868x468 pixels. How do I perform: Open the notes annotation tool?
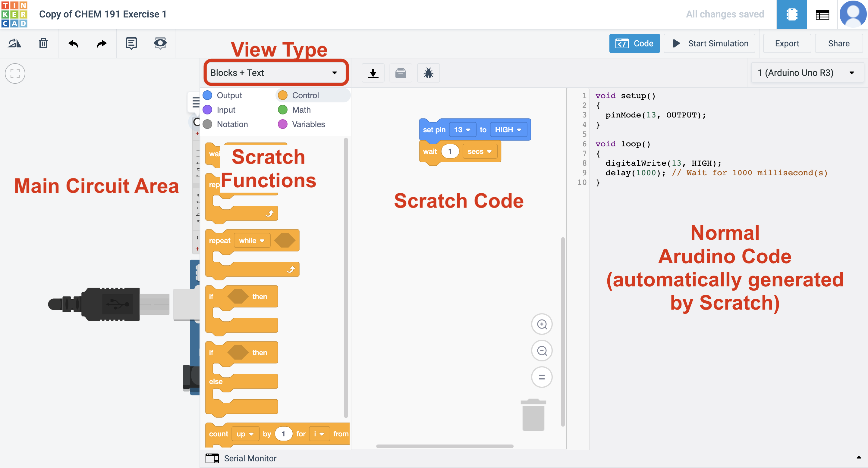pos(131,43)
